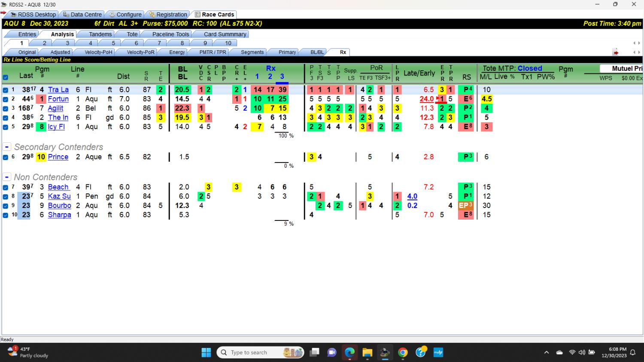Click the OneDrive cloud tray icon
This screenshot has width=644, height=362.
559,353
